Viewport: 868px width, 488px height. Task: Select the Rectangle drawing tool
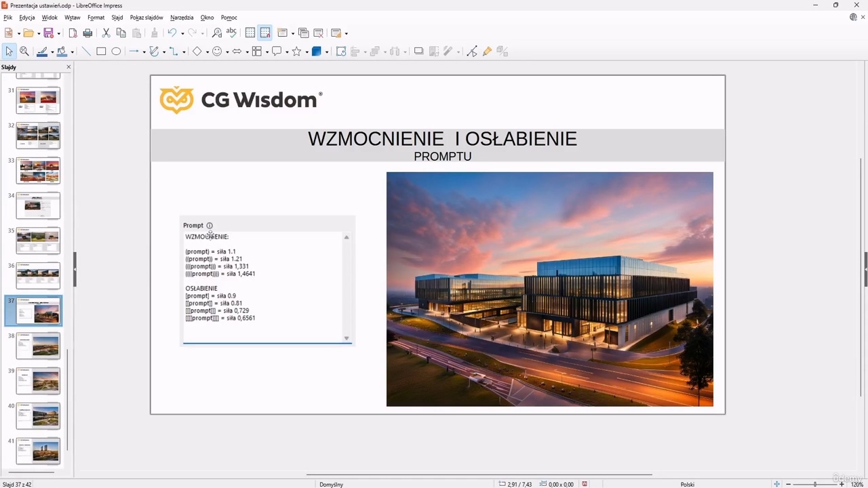(x=101, y=52)
